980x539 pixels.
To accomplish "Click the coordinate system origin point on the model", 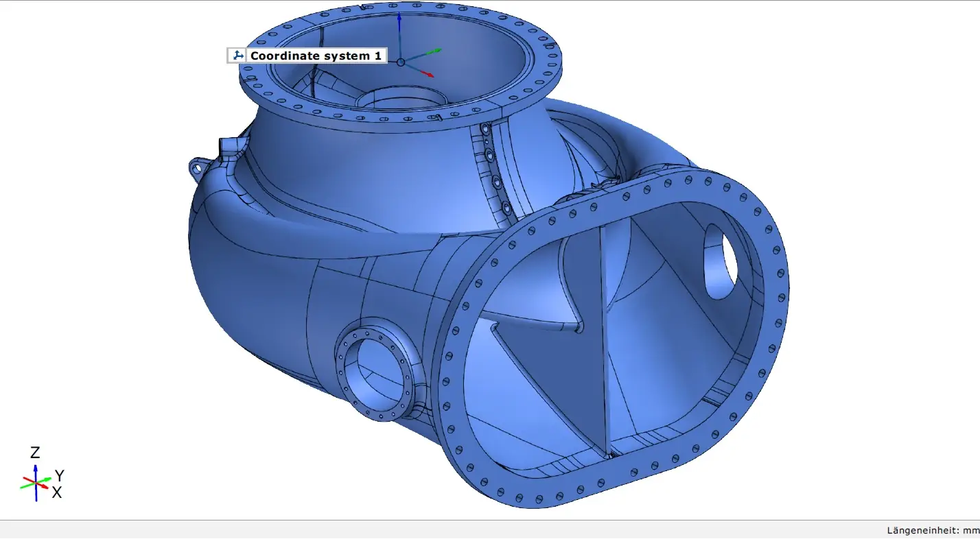I will [401, 62].
